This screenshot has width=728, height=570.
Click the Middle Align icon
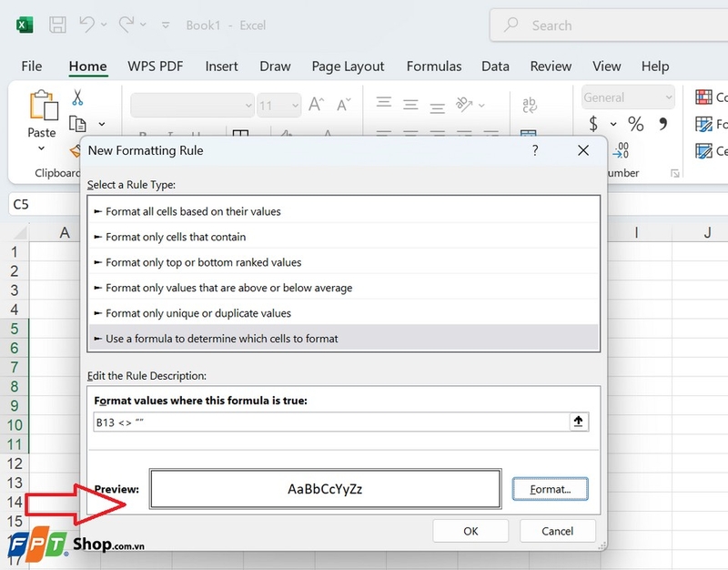pyautogui.click(x=410, y=105)
